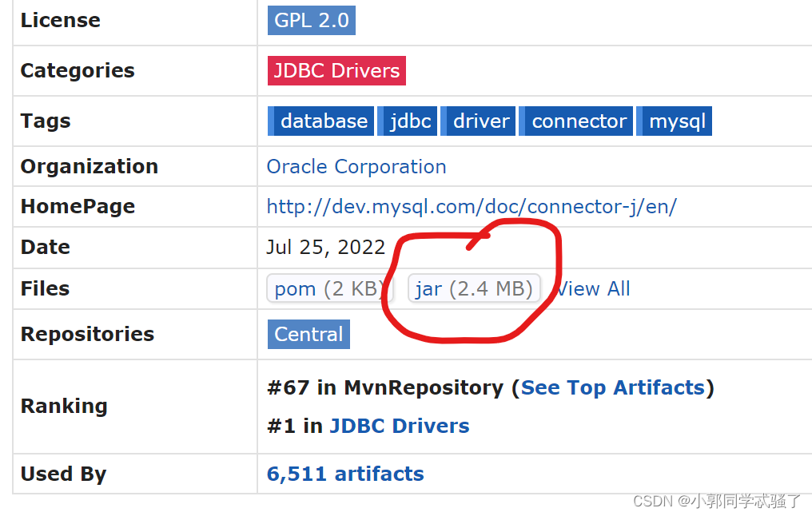Viewport: 812px width, 516px height.
Task: Open the Oracle Corporation organization link
Action: [x=356, y=167]
